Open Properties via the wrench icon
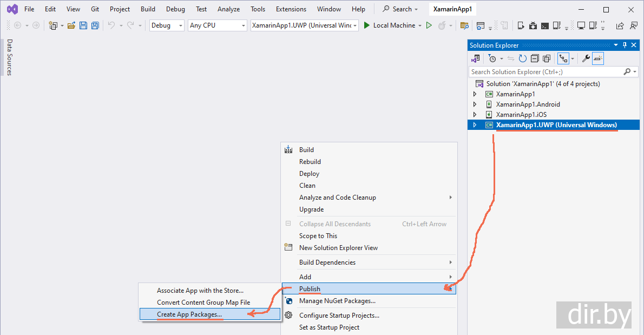 click(586, 58)
